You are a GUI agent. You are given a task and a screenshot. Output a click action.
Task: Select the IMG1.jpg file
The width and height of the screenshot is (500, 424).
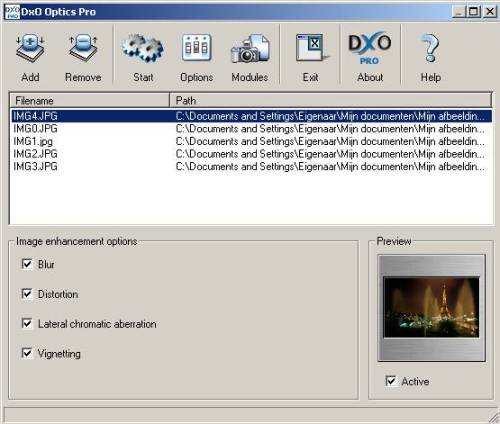tap(33, 141)
